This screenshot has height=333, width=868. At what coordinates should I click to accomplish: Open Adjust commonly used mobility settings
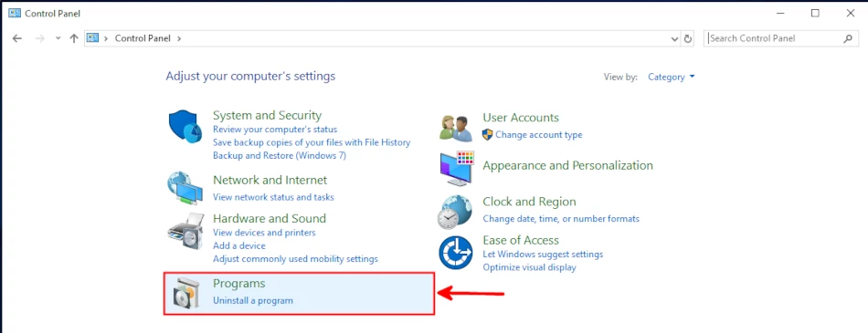(296, 258)
